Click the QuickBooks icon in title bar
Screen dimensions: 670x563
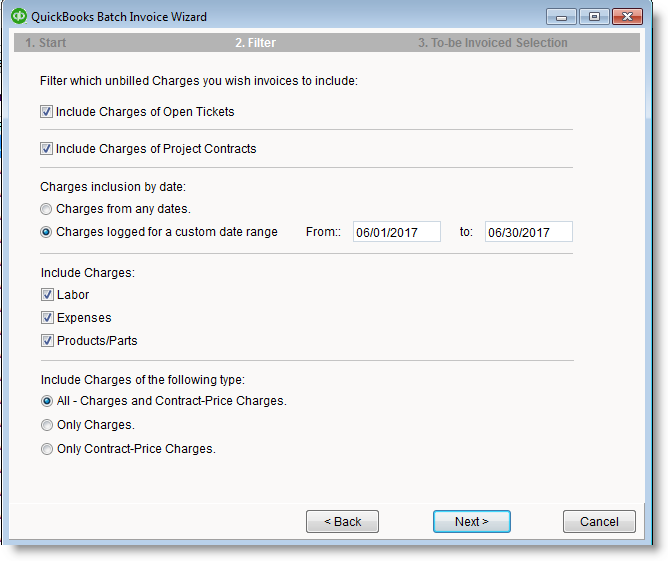pos(18,17)
